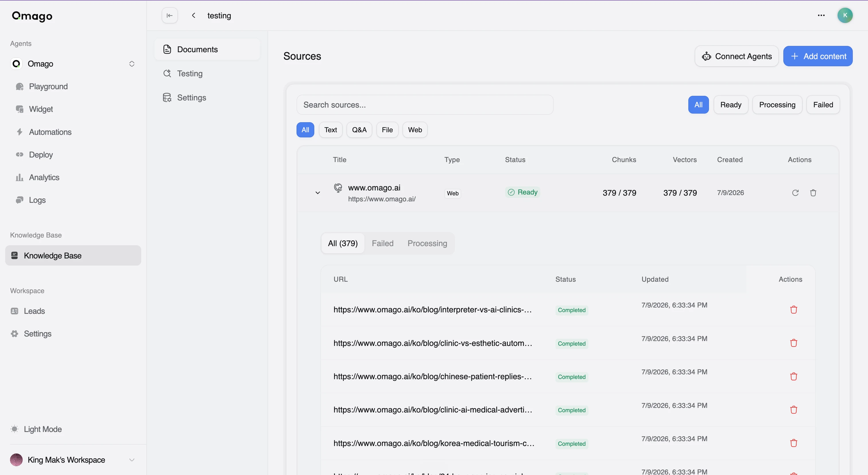Click the globe icon beside www.omago.ai
This screenshot has height=475, width=868.
(338, 188)
